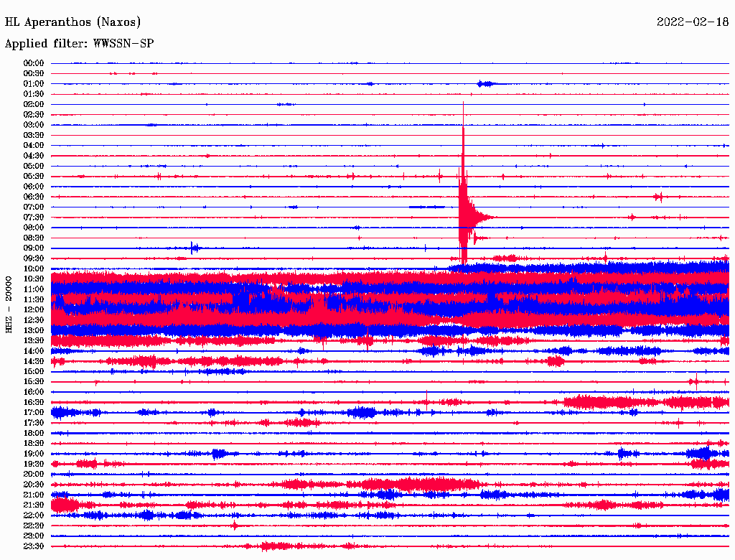Click the 12:00 time label
The image size is (735, 560).
(x=34, y=310)
